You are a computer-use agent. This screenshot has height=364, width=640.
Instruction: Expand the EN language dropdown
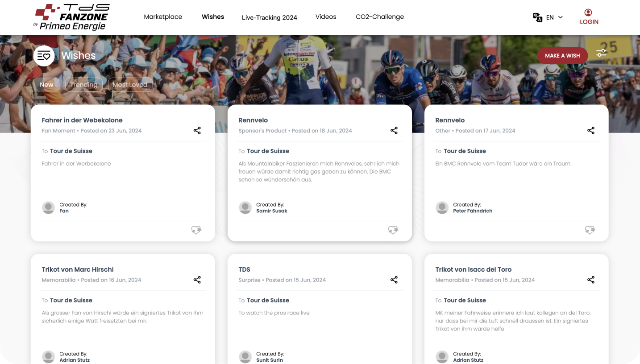pos(555,17)
